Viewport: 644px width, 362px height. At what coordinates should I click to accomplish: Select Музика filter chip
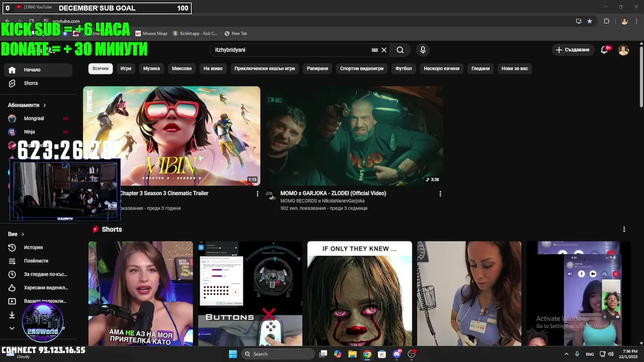point(151,68)
